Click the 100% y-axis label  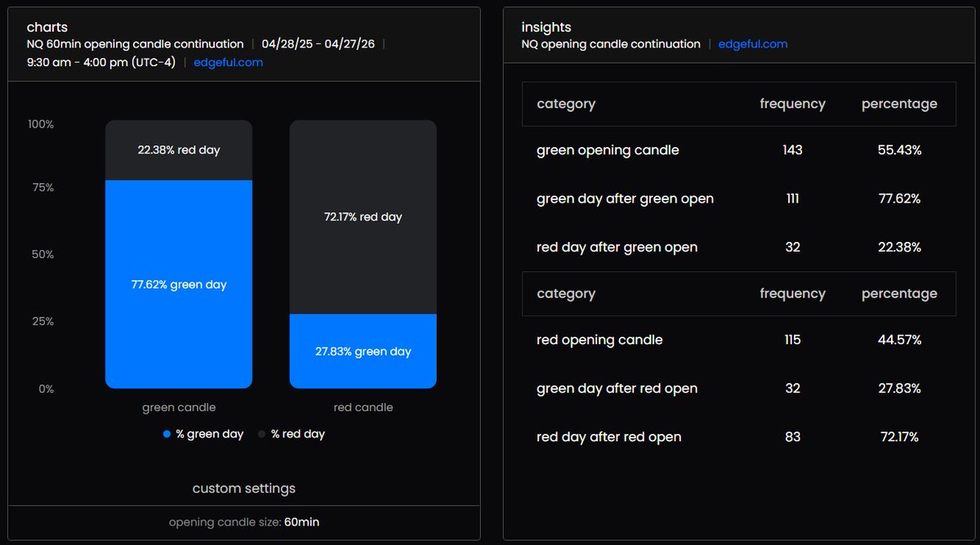click(x=41, y=124)
